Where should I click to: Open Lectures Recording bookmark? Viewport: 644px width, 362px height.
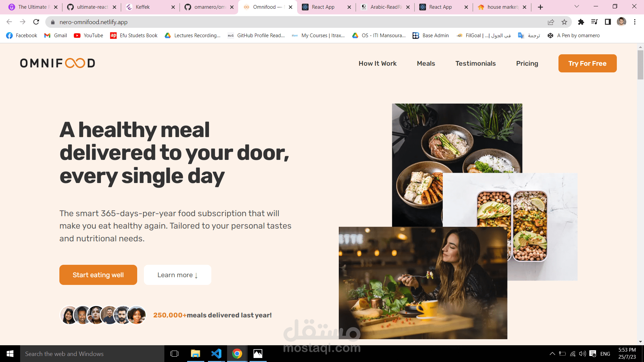193,36
